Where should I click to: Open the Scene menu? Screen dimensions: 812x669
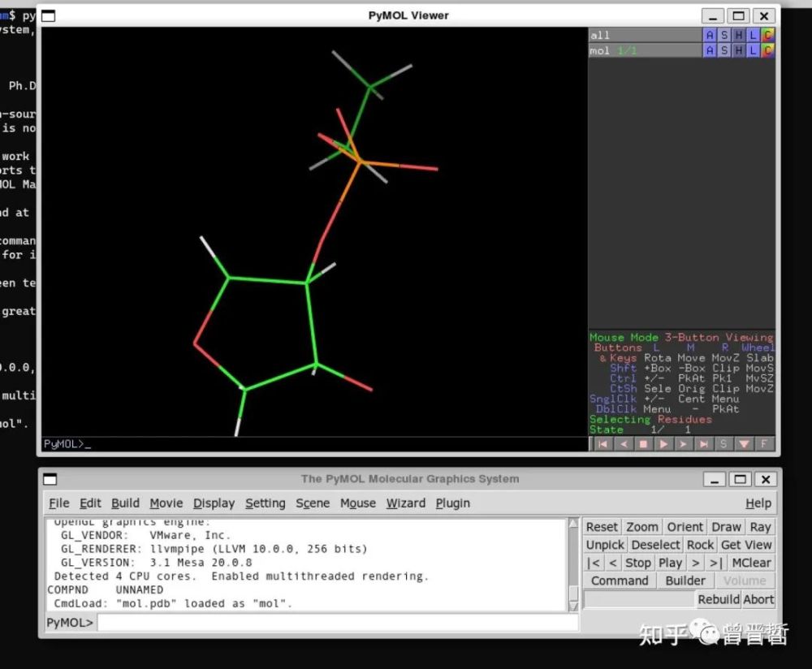point(313,503)
